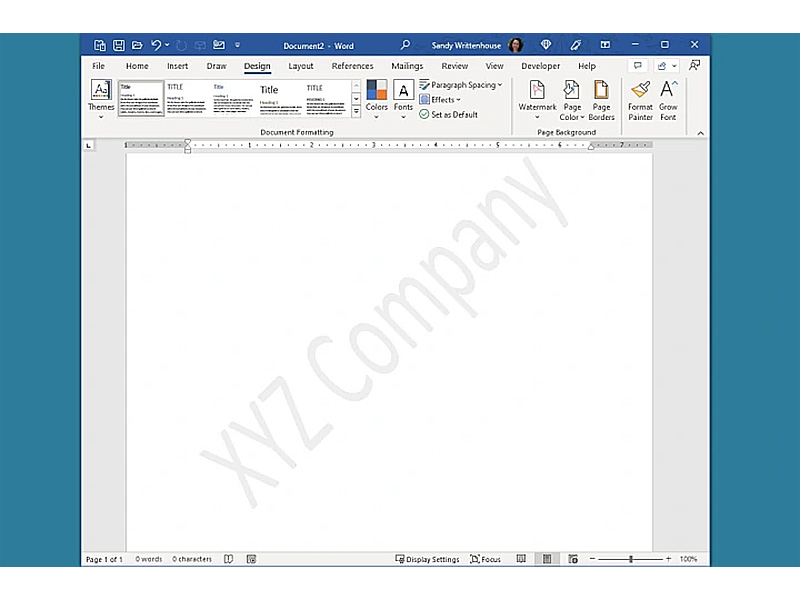Switch to Read Mode view
The height and width of the screenshot is (600, 800).
[521, 559]
